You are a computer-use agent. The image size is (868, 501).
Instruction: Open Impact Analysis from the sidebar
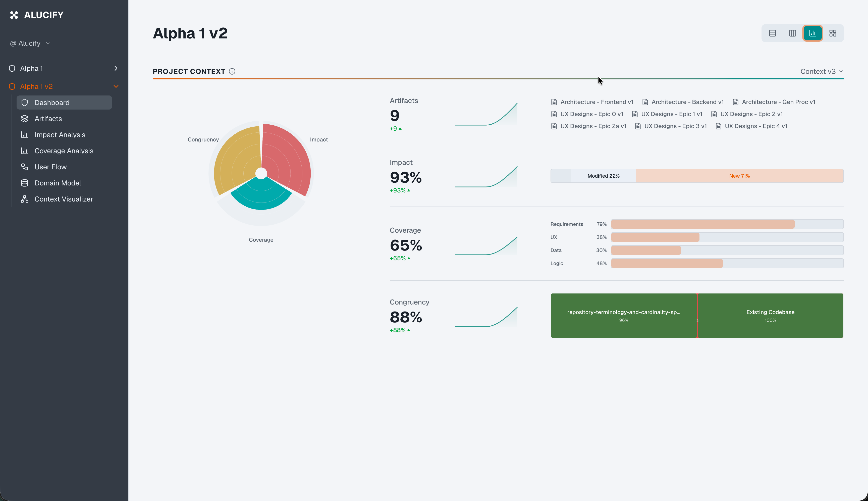coord(60,134)
